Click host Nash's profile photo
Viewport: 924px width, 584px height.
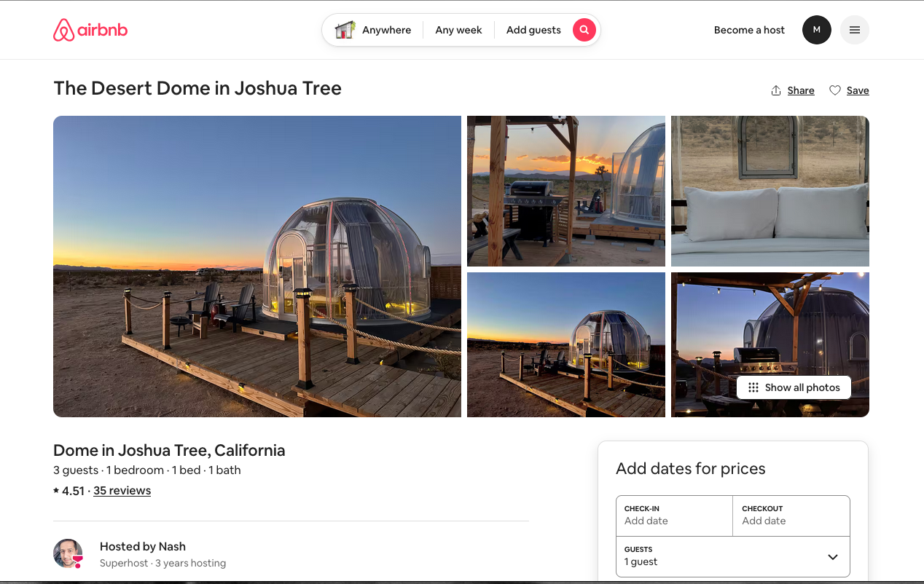click(68, 553)
